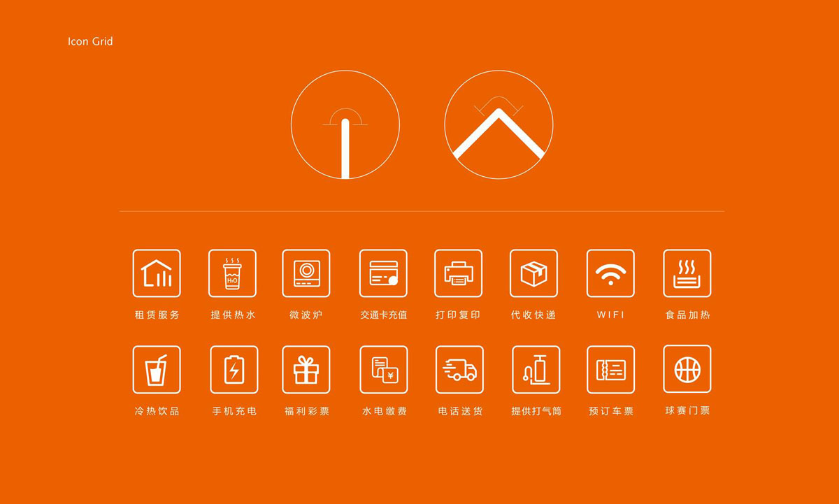839x504 pixels.
Task: Select the circle with roof angle diagram
Action: click(x=499, y=124)
